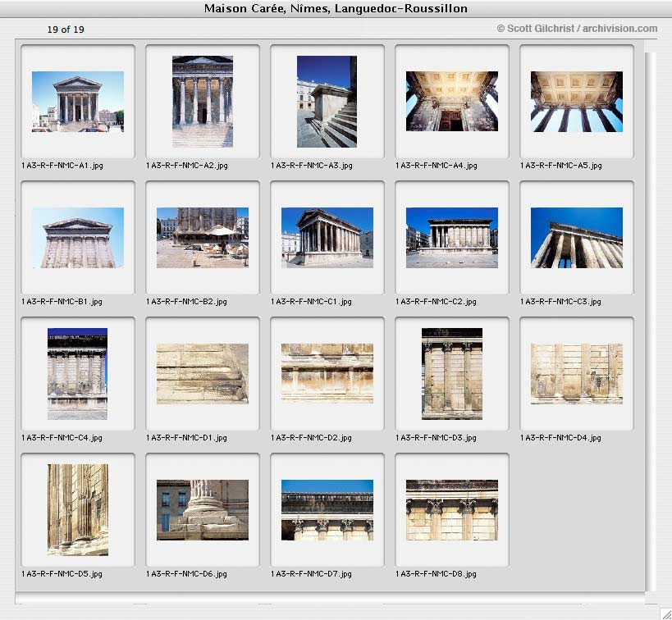Screen dimensions: 672x620
Task: Open the 1A3-R-F-NMC-A3 staircase thumbnail
Action: click(x=327, y=102)
